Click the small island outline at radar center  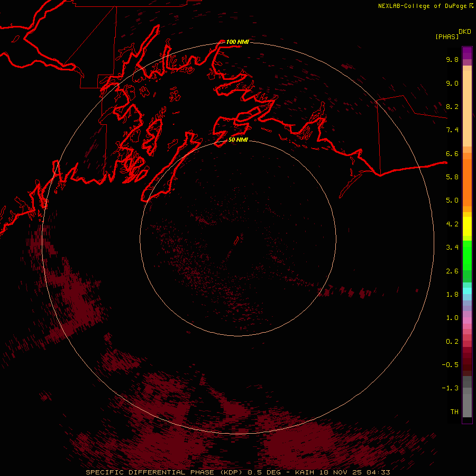point(236,241)
